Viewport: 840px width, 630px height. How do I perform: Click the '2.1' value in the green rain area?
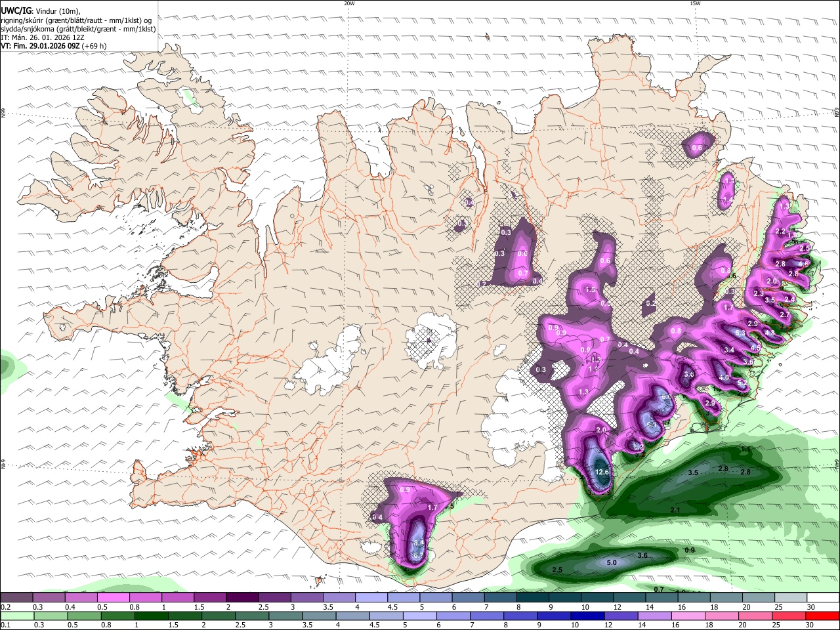tap(675, 510)
